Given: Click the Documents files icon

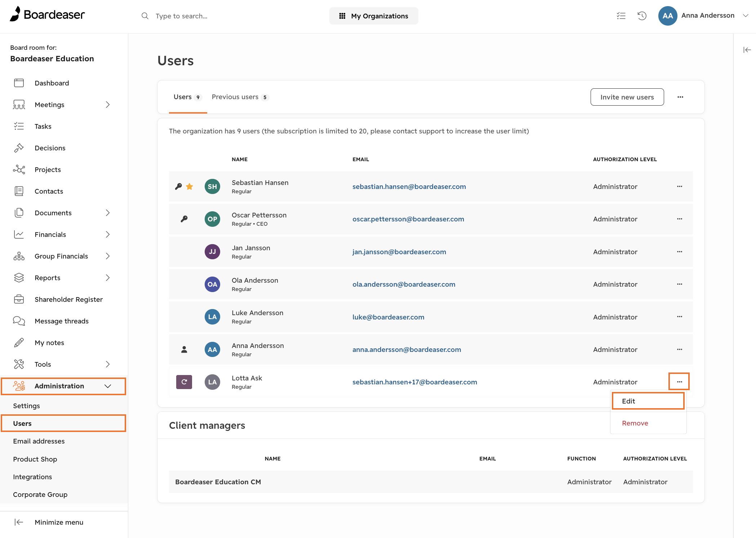Looking at the screenshot, I should pyautogui.click(x=19, y=213).
